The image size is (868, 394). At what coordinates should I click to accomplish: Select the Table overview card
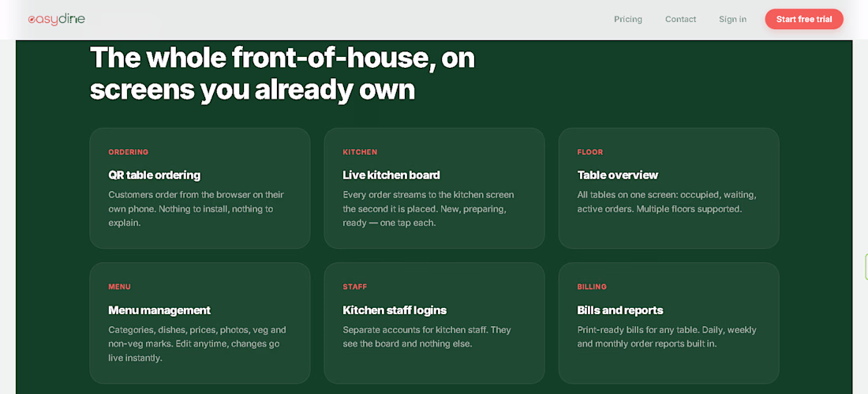668,189
